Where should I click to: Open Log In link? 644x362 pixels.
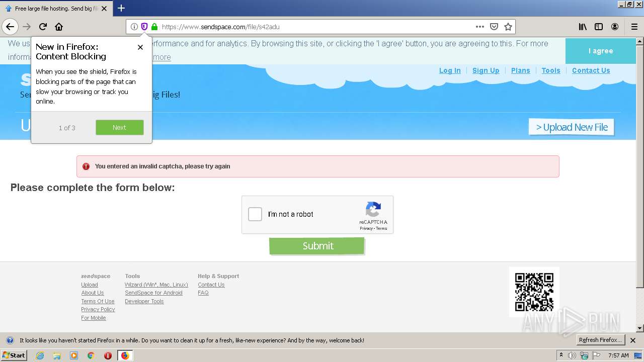tap(450, 70)
